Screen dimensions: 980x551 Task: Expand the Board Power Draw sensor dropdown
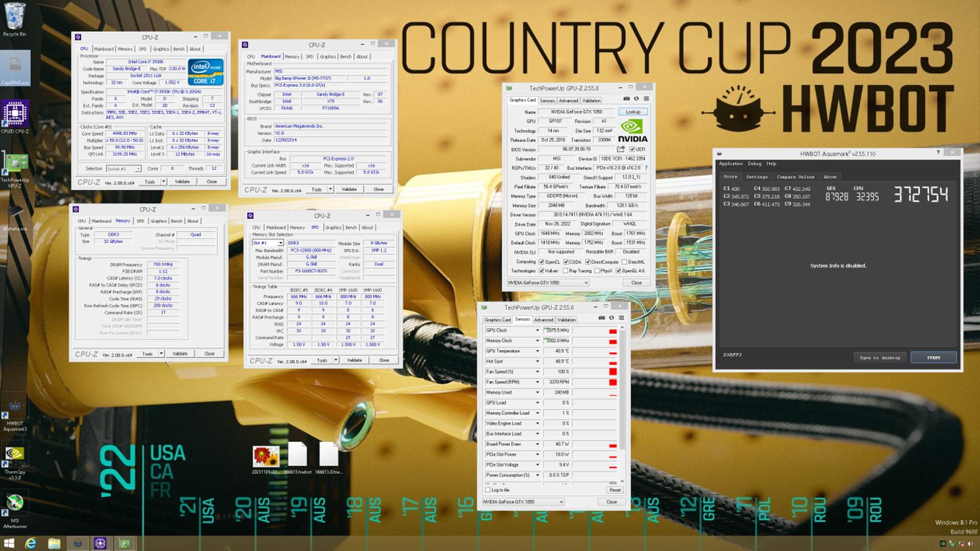coord(537,444)
